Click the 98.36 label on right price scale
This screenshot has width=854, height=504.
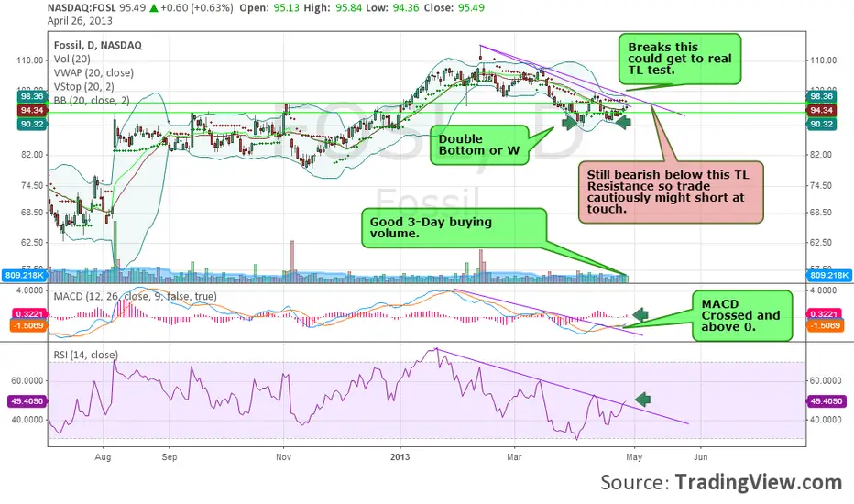point(821,96)
